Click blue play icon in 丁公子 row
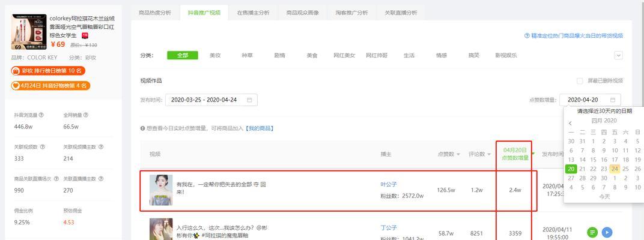The image size is (644, 240). click(607, 232)
